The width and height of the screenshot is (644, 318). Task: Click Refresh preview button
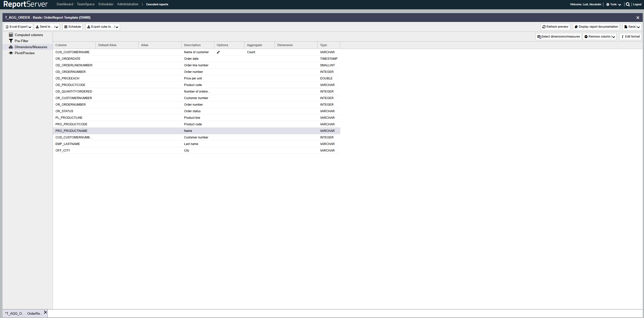[555, 27]
